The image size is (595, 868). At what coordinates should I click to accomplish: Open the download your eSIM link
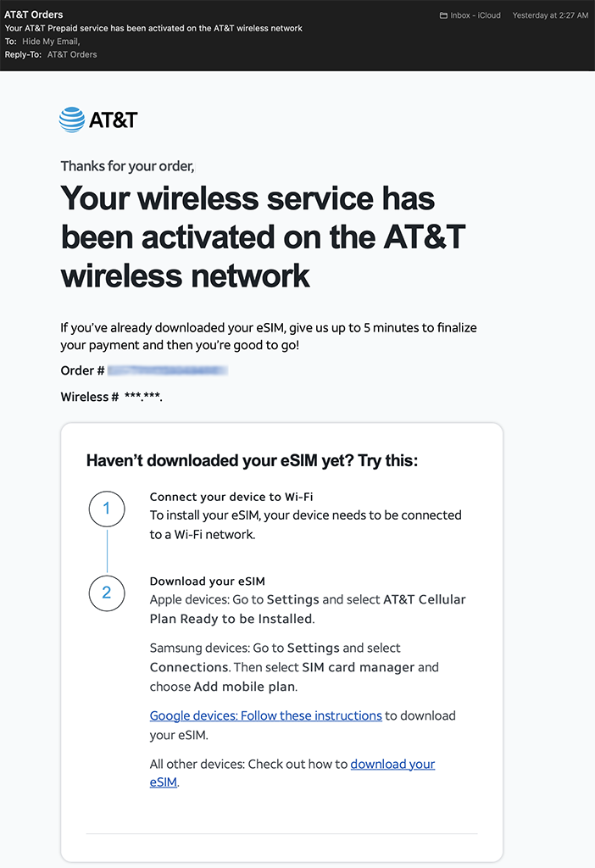[392, 764]
